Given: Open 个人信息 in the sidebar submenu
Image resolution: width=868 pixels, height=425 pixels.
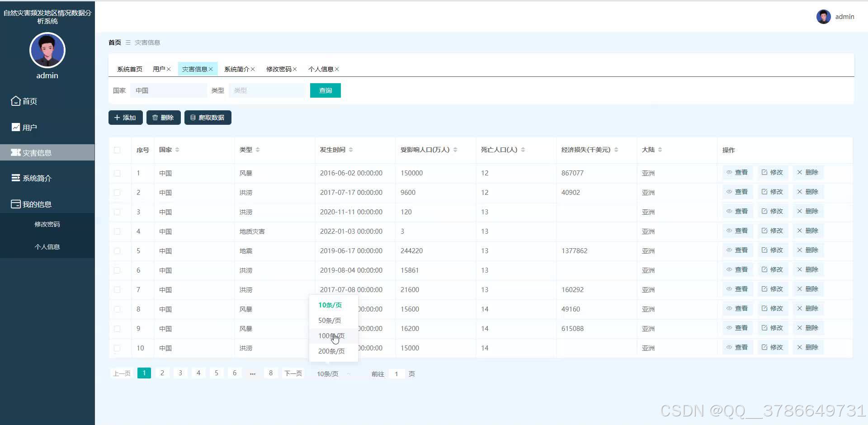Looking at the screenshot, I should (47, 247).
